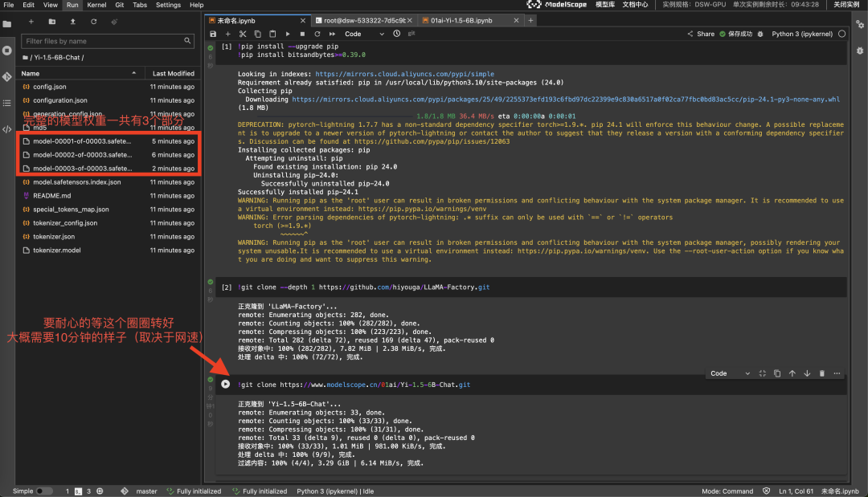
Task: Open the table of contents panel
Action: 6,103
